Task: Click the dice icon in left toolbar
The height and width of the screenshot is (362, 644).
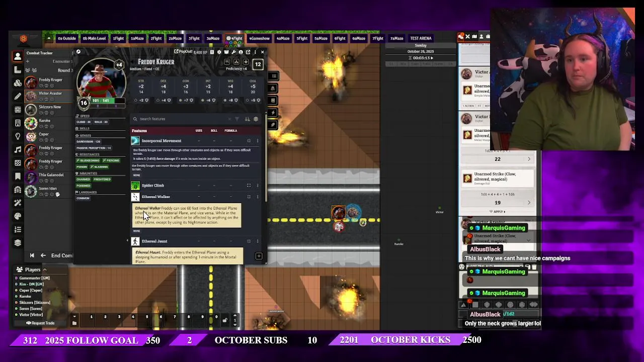Action: tap(18, 163)
